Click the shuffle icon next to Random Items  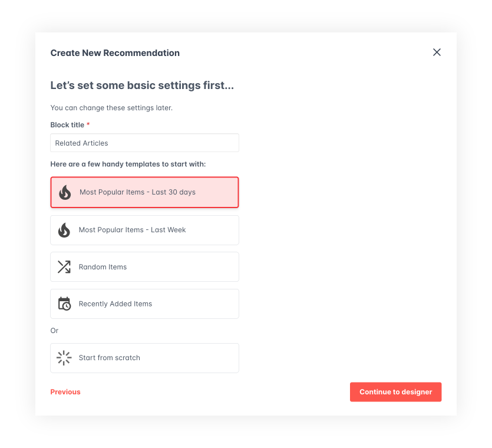pyautogui.click(x=64, y=266)
